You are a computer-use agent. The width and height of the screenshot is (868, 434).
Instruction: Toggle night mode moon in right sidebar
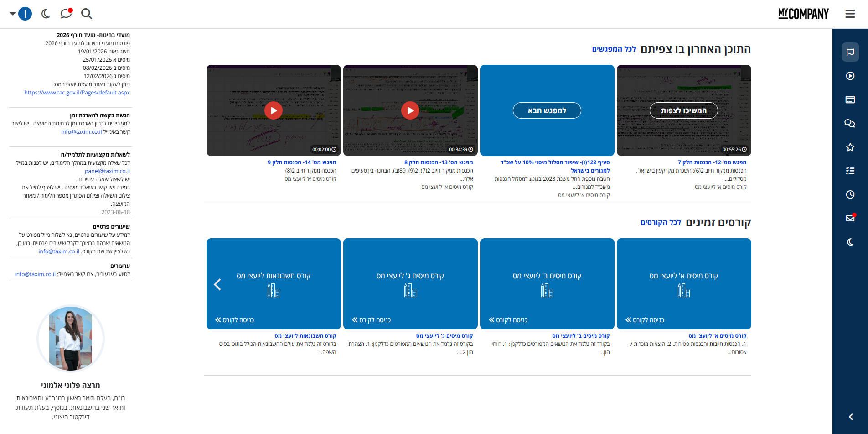coord(850,242)
